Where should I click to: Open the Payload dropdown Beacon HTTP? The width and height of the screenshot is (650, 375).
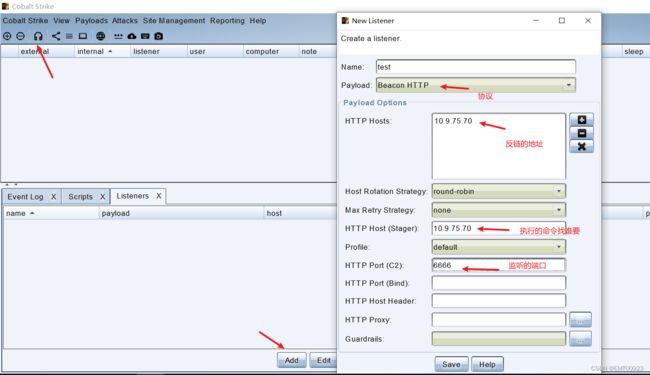(475, 85)
